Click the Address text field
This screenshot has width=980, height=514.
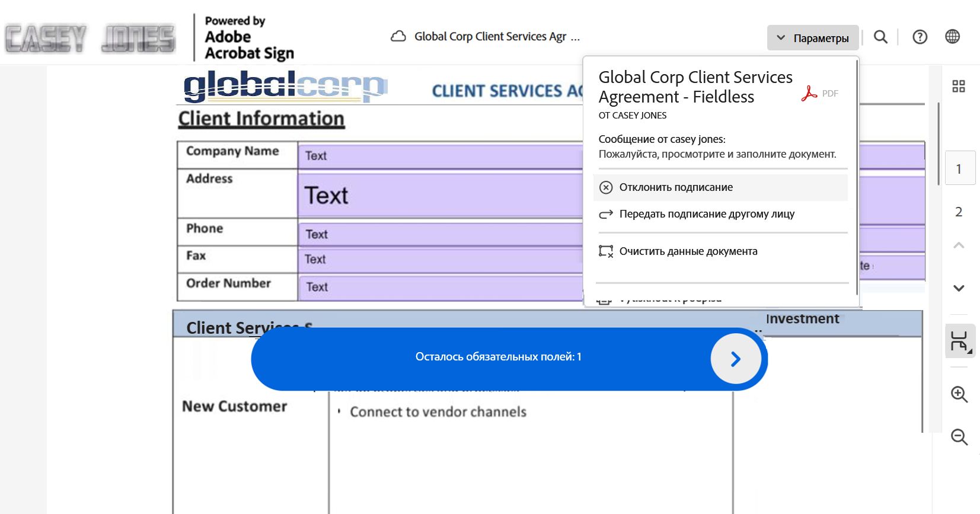440,195
